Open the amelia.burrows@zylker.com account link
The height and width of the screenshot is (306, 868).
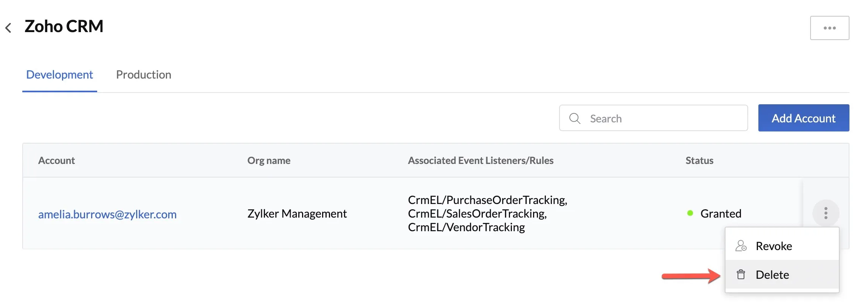pyautogui.click(x=107, y=214)
